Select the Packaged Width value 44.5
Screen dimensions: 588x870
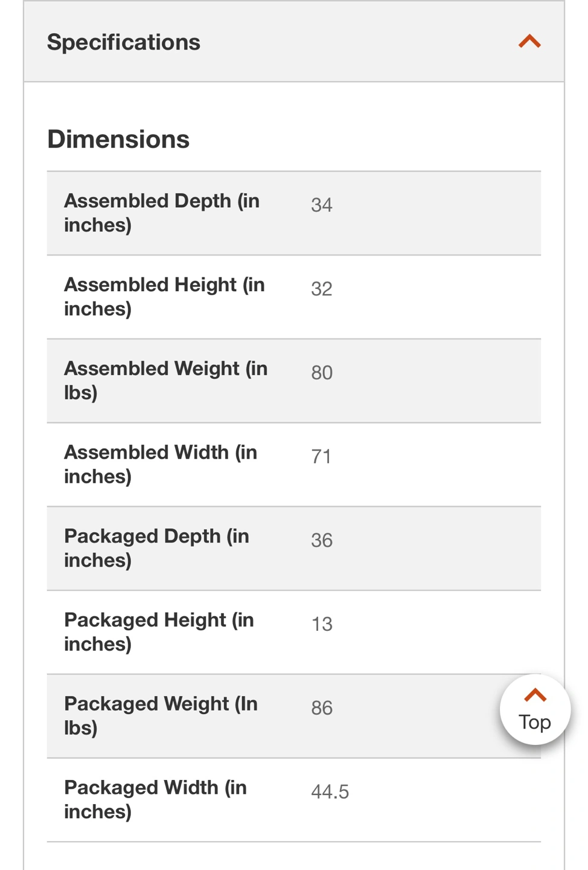tap(330, 792)
